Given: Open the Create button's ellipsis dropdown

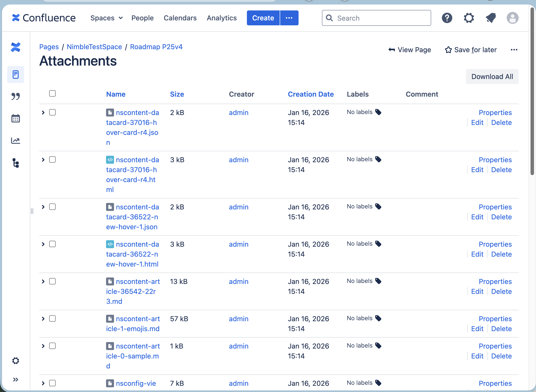Looking at the screenshot, I should pyautogui.click(x=289, y=18).
